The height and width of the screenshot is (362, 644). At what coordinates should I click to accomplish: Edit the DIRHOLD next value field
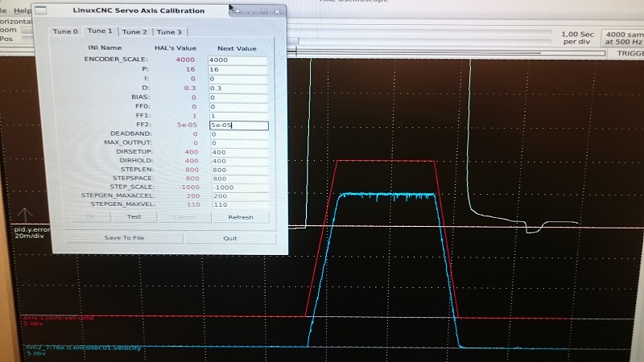click(239, 161)
